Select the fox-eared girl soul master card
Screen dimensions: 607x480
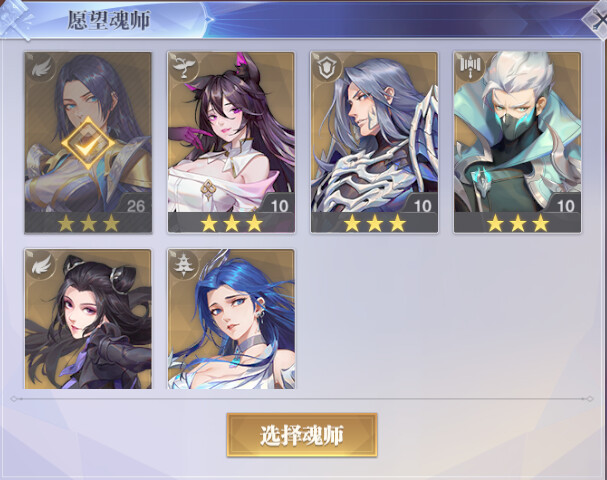tap(231, 142)
